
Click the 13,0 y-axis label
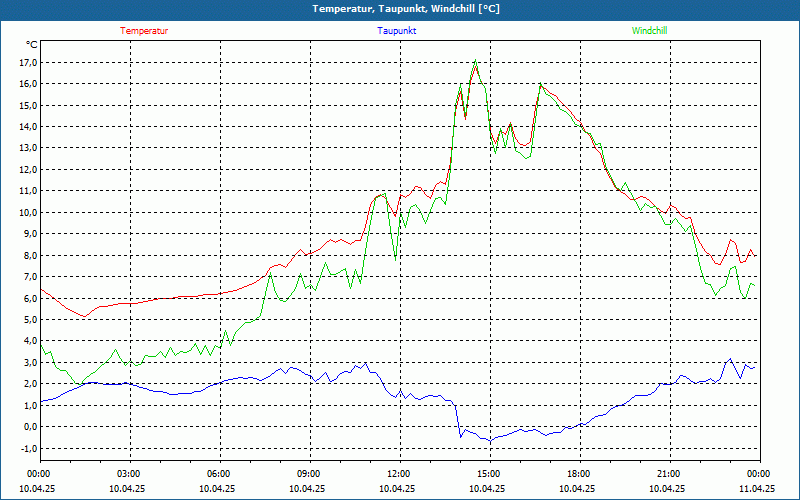28,148
